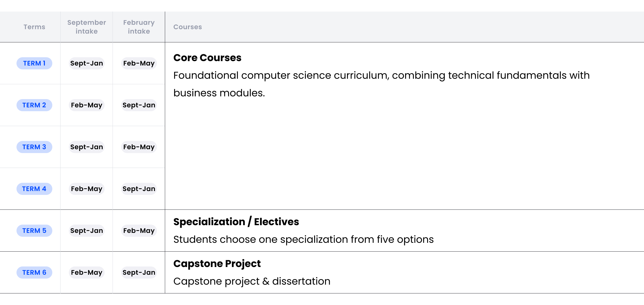Click Term 6 February intake Sept-Jan chip
This screenshot has width=644, height=305.
click(x=139, y=273)
